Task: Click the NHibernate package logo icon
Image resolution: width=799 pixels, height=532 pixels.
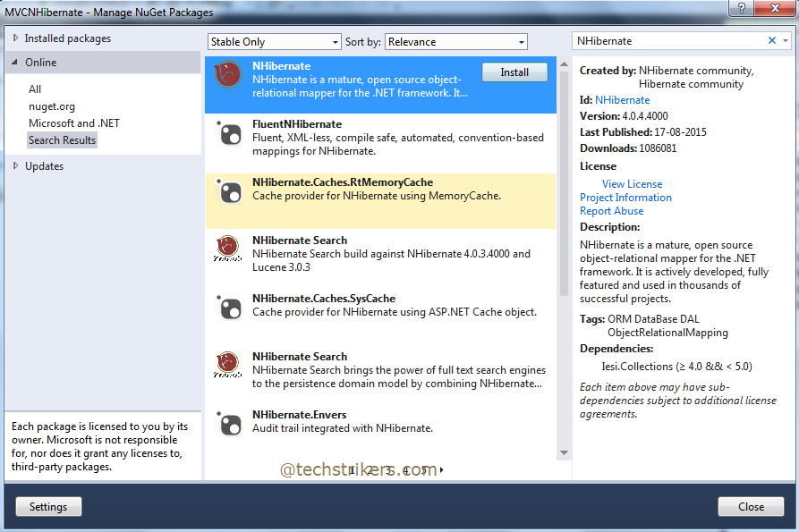Action: (x=228, y=74)
